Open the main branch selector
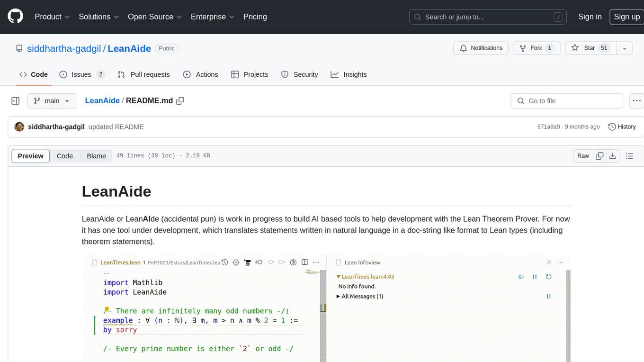The image size is (644, 362). (52, 101)
